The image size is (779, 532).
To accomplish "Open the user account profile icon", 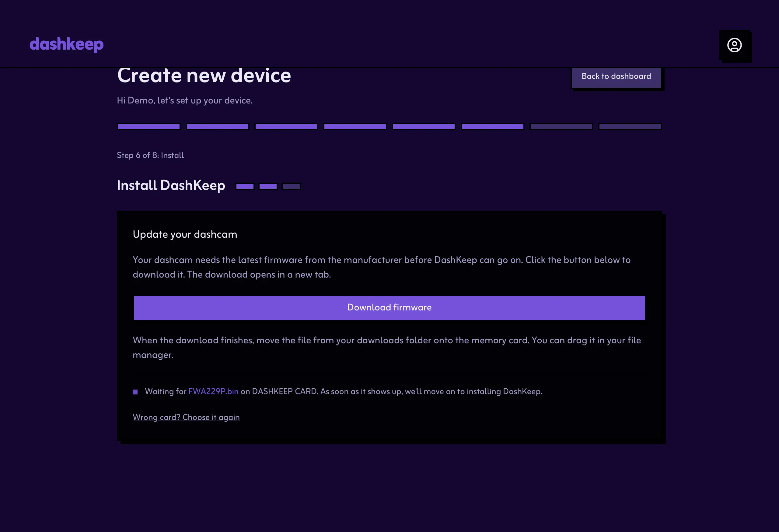I will pos(734,45).
